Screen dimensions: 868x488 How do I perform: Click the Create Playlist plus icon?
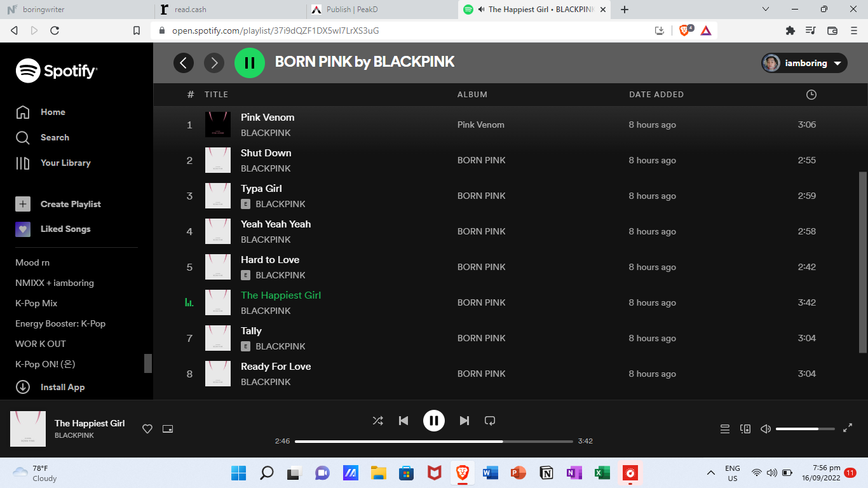pyautogui.click(x=23, y=204)
